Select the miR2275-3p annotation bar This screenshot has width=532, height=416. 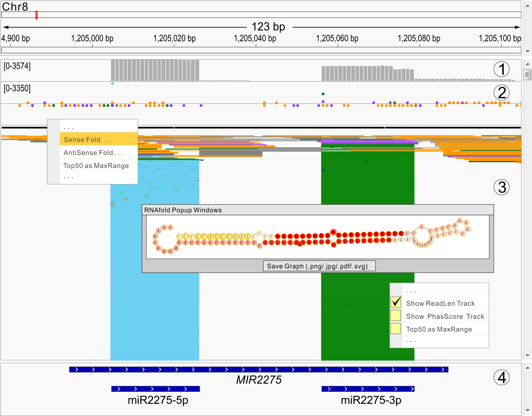pos(368,389)
